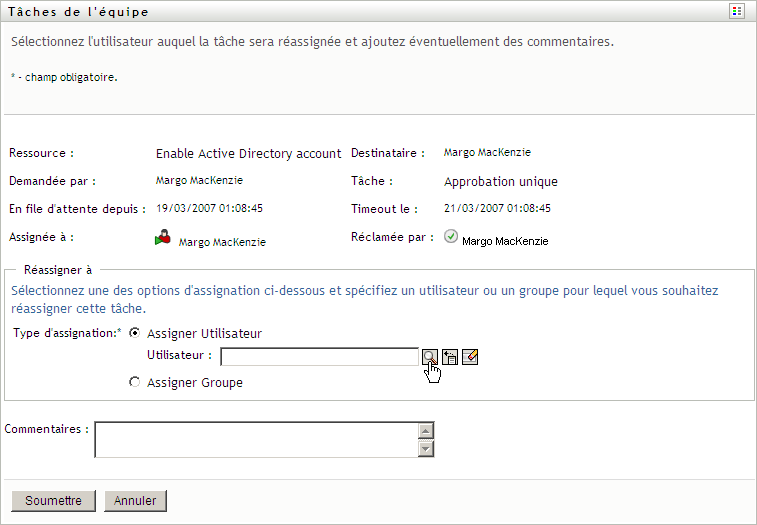The image size is (757, 525).
Task: Click Margo MacKenzie name under Assignée à
Action: (x=222, y=242)
